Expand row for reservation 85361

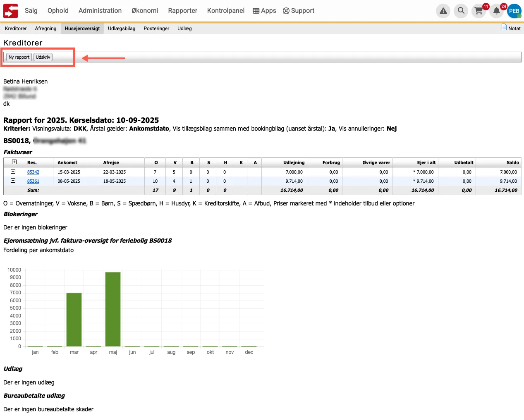[13, 181]
